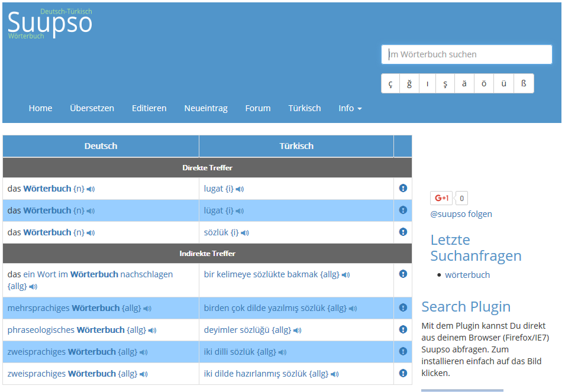Screen dimensions: 565x392
Task: Click the @suupso folgen link
Action: 461,214
